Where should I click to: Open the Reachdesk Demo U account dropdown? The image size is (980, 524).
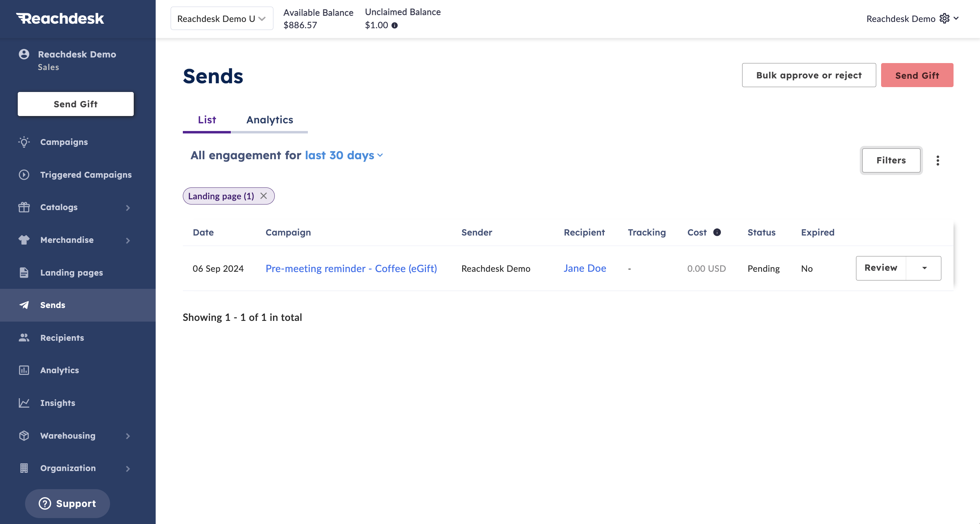[222, 18]
